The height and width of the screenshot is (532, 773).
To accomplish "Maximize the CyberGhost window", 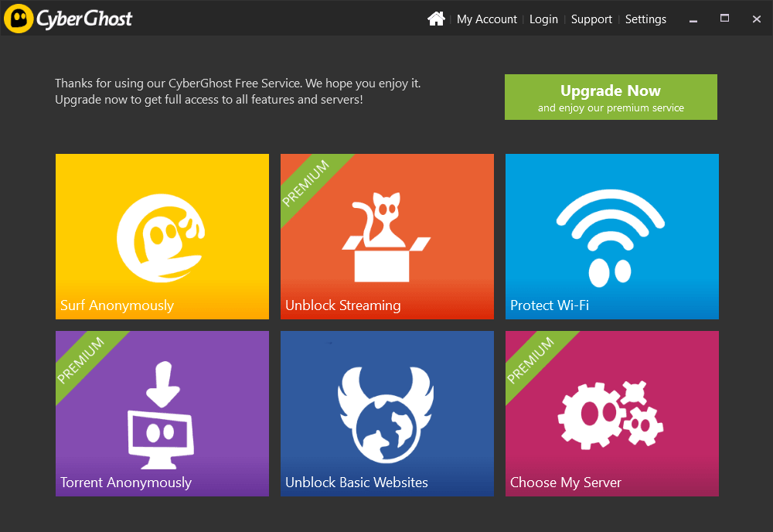I will point(724,19).
